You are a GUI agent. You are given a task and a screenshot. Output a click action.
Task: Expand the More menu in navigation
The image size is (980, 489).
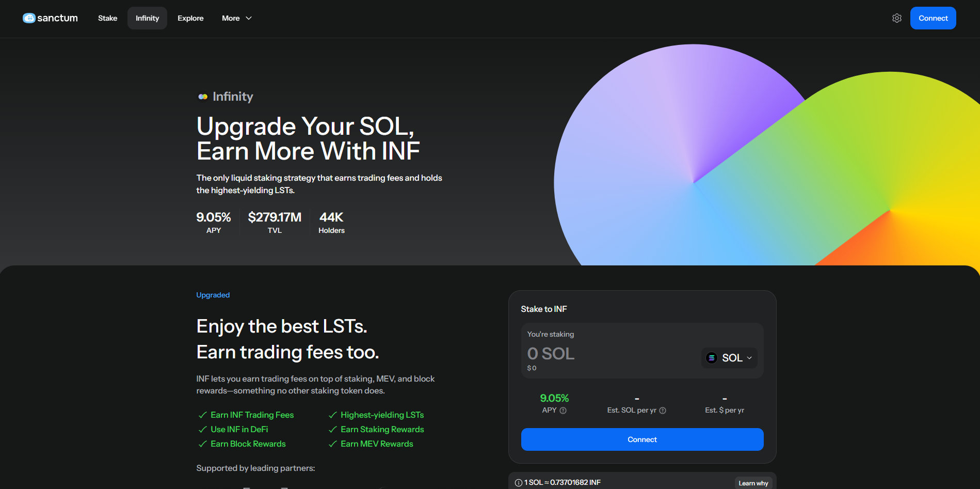coord(231,18)
